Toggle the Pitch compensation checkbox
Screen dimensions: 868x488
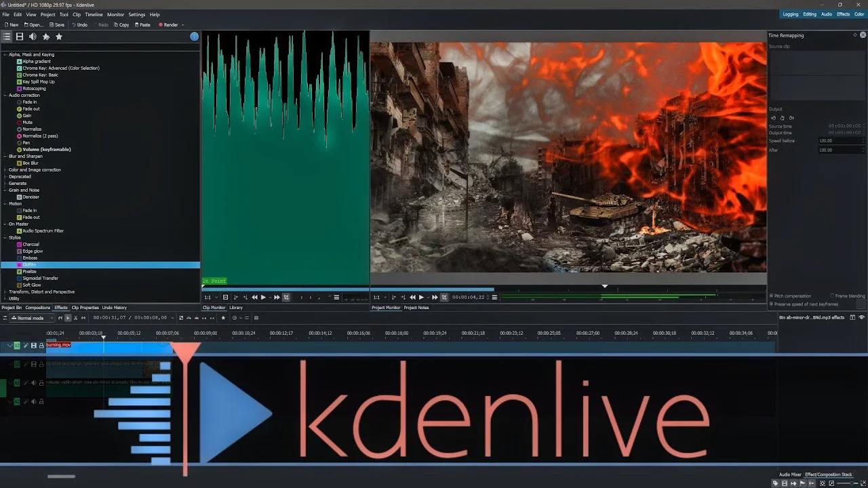coord(771,296)
